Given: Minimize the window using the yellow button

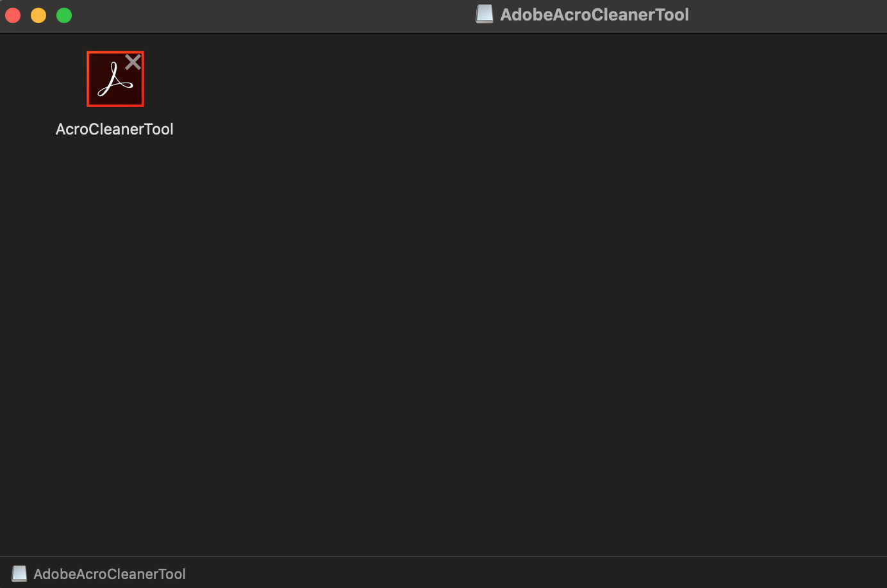Looking at the screenshot, I should pos(38,15).
